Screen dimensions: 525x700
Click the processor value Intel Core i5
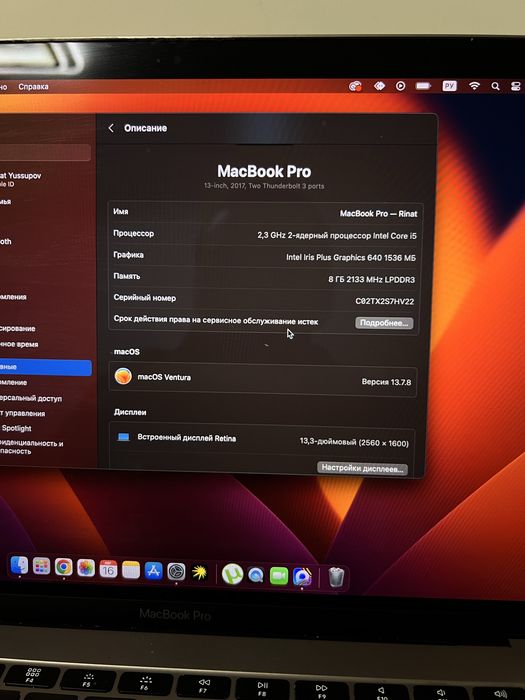pos(337,235)
